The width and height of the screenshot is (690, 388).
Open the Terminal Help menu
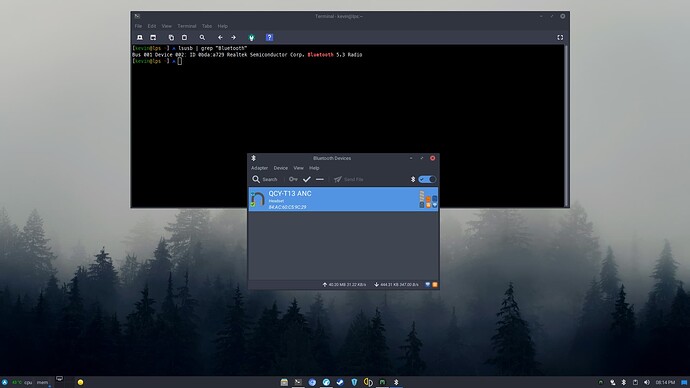[x=223, y=26]
